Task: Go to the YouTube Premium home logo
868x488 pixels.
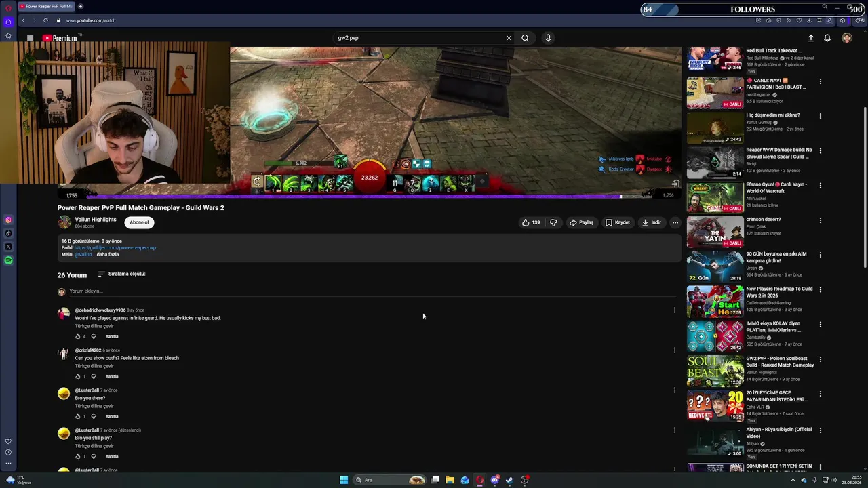Action: (x=60, y=38)
